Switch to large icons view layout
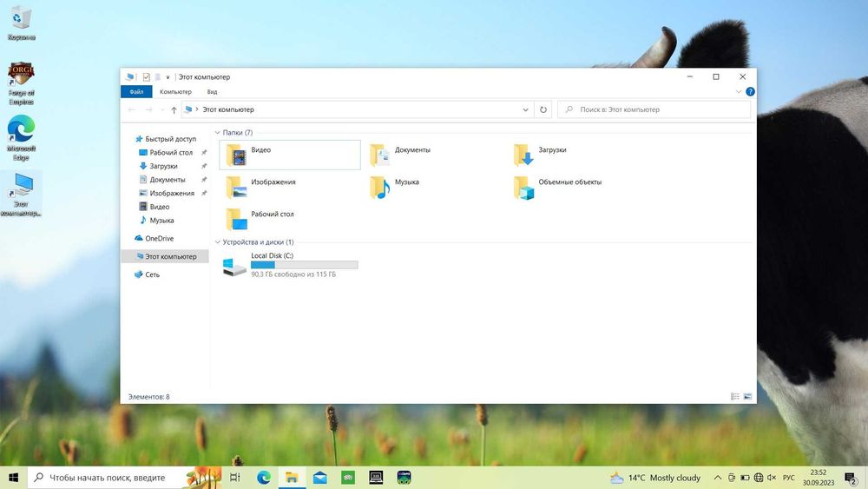The image size is (868, 489). 747,397
